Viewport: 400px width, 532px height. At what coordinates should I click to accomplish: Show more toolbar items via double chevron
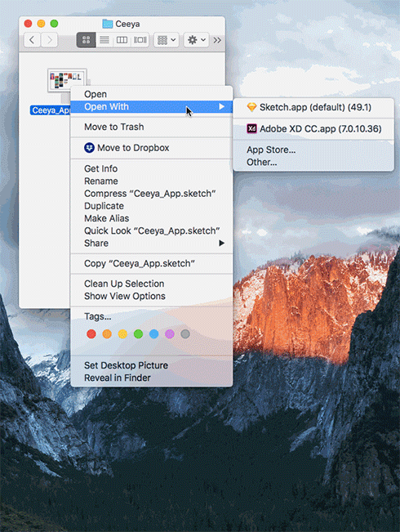(217, 40)
